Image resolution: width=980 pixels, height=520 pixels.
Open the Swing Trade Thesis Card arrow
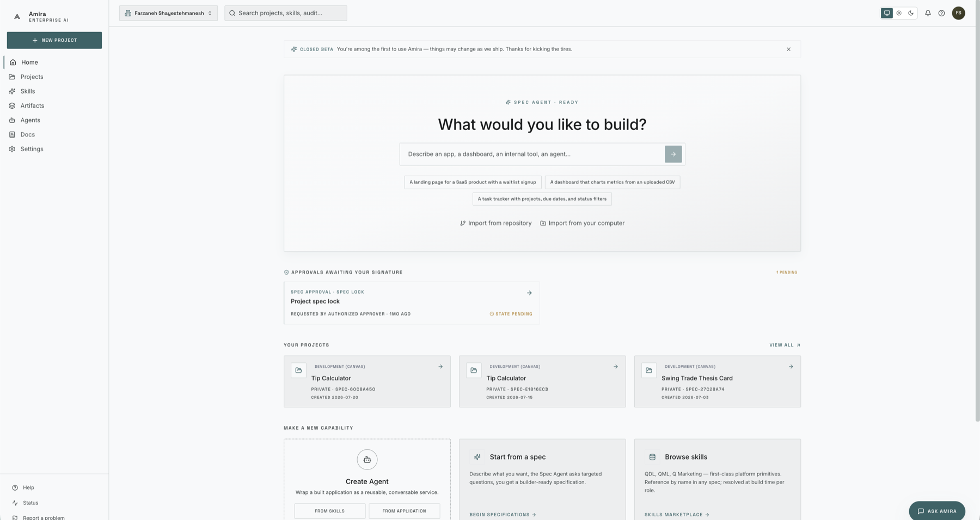point(791,367)
